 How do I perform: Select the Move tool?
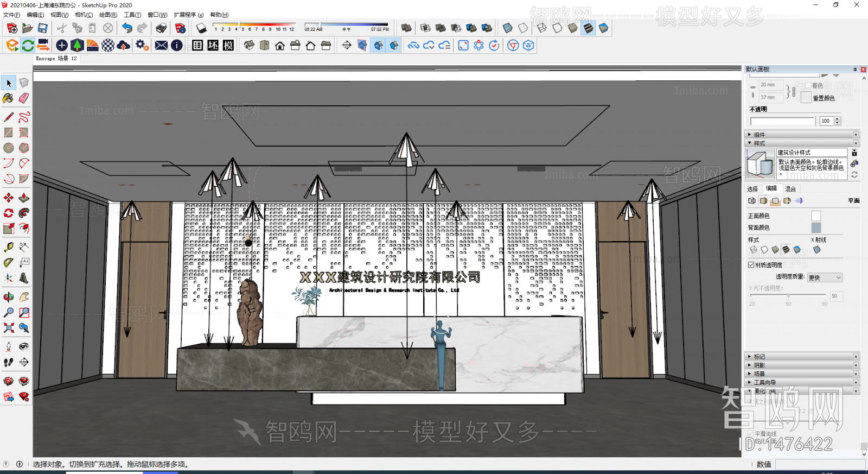[9, 198]
